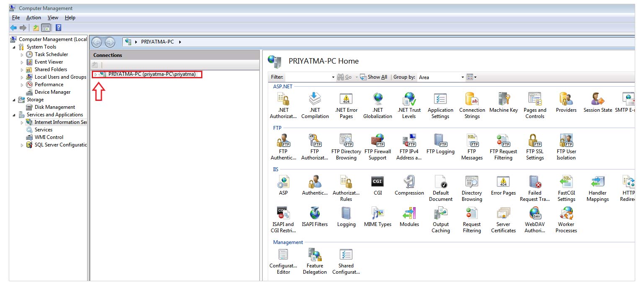Expand the PRIYATMA-PC connection node
The width and height of the screenshot is (644, 285).
(96, 74)
